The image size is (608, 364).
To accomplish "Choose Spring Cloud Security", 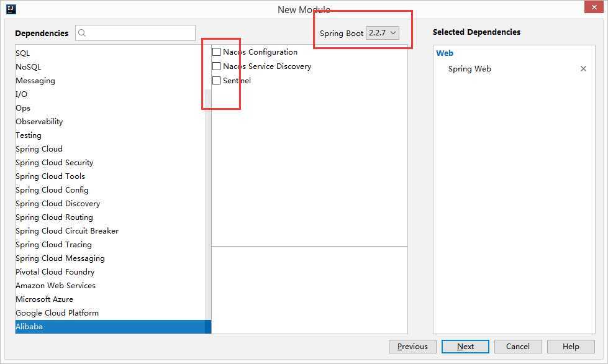I will point(110,162).
